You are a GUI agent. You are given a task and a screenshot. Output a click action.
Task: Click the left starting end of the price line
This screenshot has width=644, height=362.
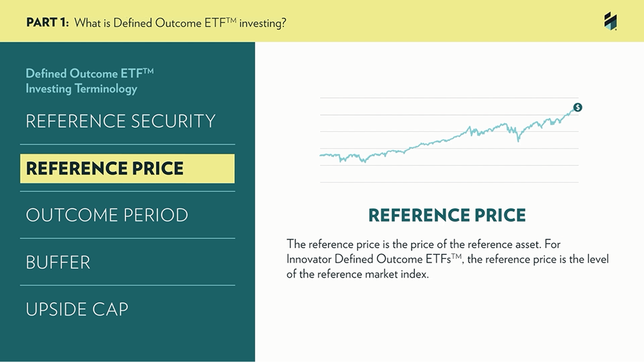click(x=321, y=155)
